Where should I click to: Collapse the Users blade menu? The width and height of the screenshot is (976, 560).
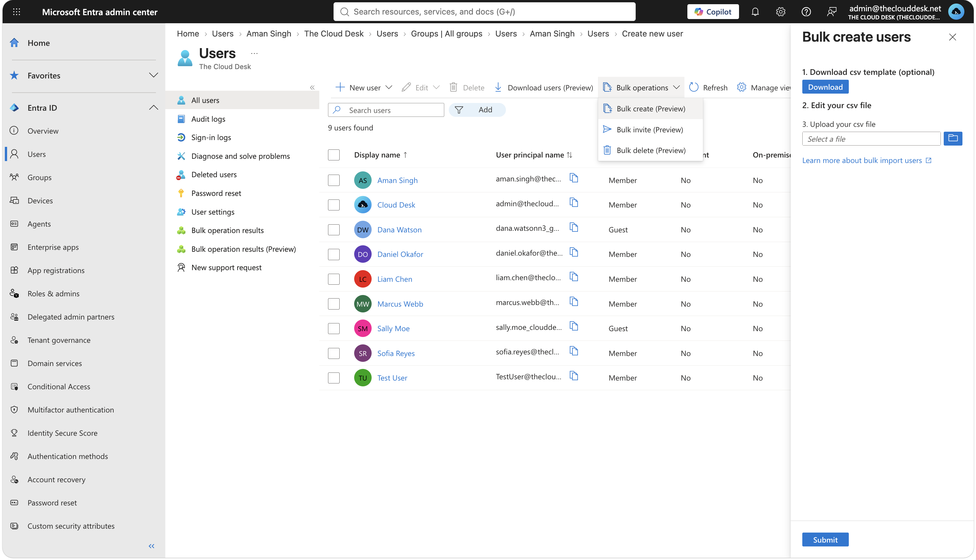[x=312, y=87]
